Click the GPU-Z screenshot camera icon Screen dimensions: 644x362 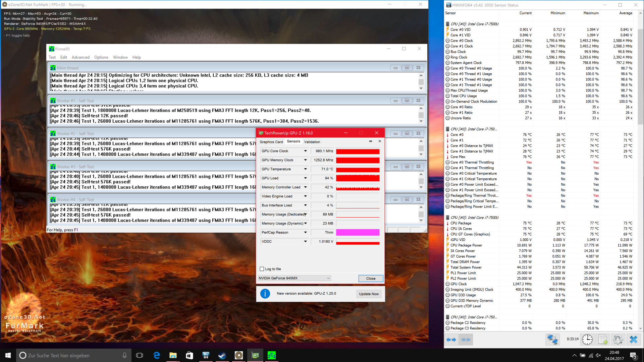tap(371, 141)
